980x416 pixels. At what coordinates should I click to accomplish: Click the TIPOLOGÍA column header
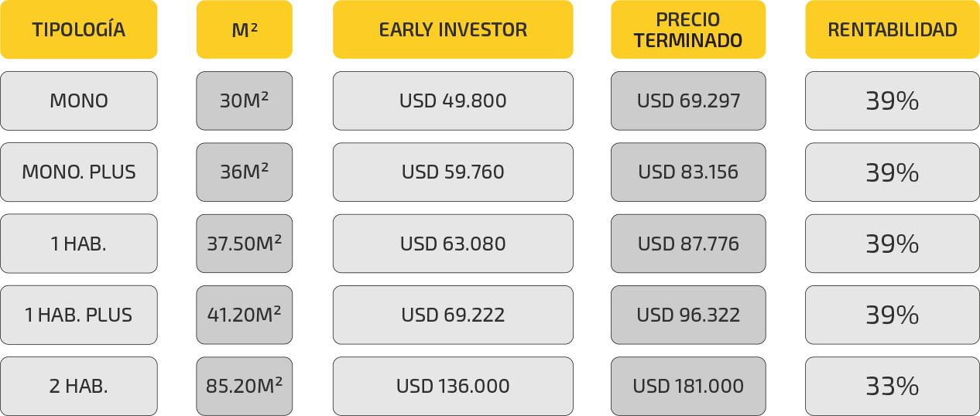pyautogui.click(x=78, y=29)
